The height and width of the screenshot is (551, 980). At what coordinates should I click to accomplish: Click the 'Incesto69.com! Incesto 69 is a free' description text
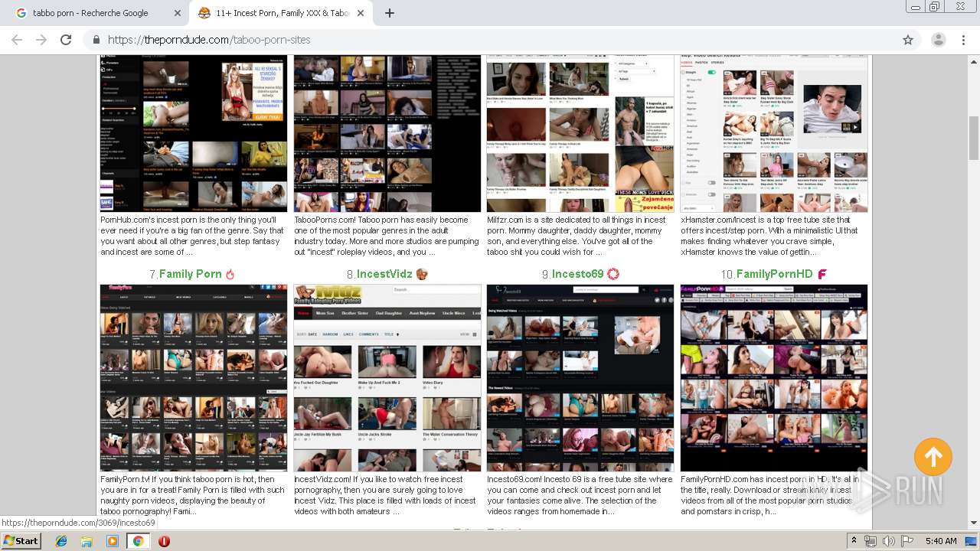coord(580,495)
